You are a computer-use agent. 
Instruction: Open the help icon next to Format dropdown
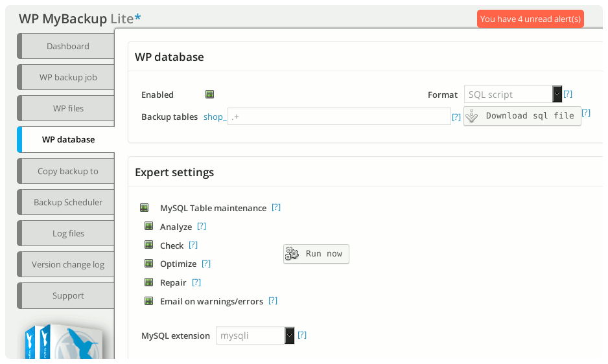(x=568, y=94)
